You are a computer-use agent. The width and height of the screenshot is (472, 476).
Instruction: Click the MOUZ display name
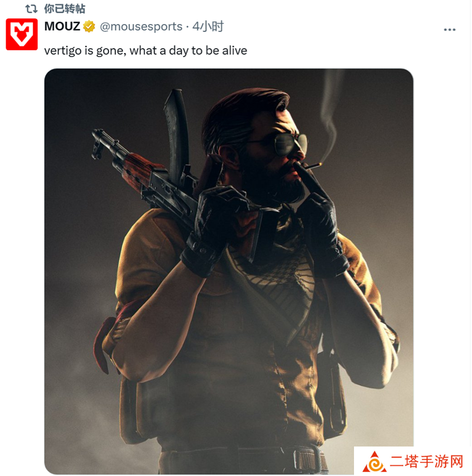click(63, 27)
